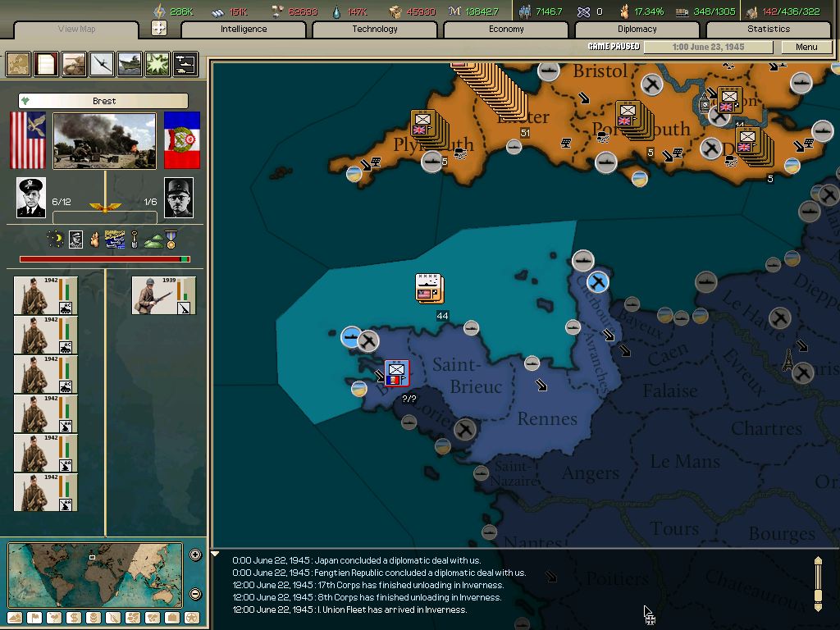840x630 pixels.
Task: Click the land units tank icon
Action: click(x=73, y=64)
